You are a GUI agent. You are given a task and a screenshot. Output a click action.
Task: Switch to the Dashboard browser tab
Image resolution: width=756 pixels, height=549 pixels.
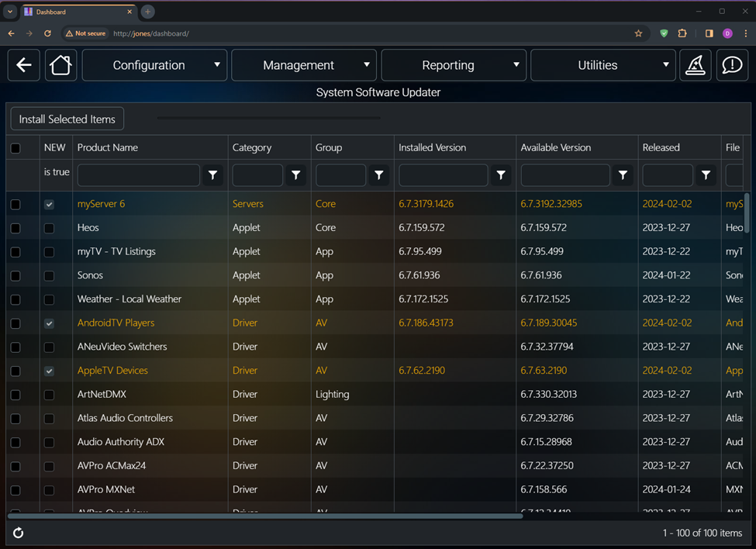(x=80, y=12)
